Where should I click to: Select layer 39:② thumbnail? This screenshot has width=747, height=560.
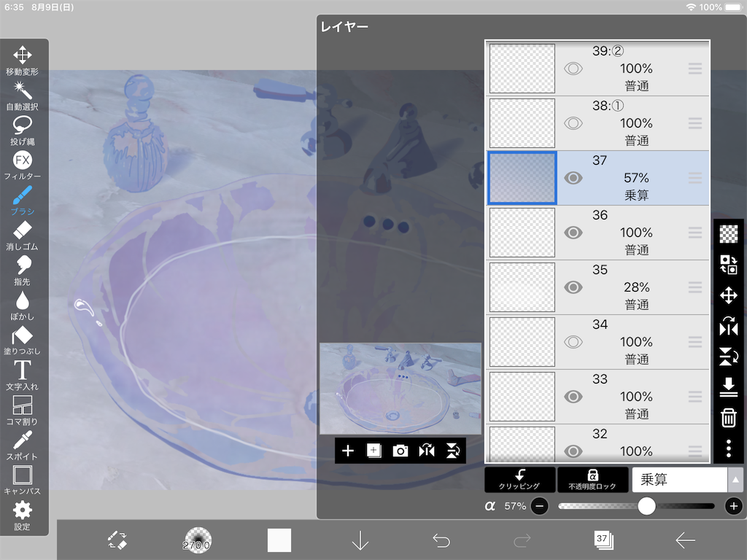pyautogui.click(x=522, y=69)
